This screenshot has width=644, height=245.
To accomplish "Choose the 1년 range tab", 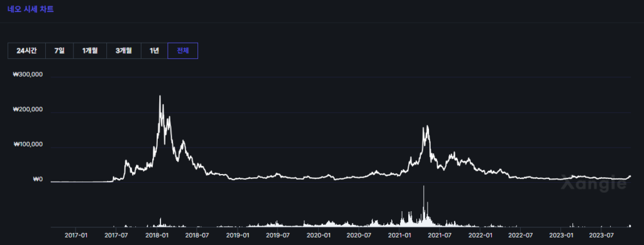I will click(155, 51).
